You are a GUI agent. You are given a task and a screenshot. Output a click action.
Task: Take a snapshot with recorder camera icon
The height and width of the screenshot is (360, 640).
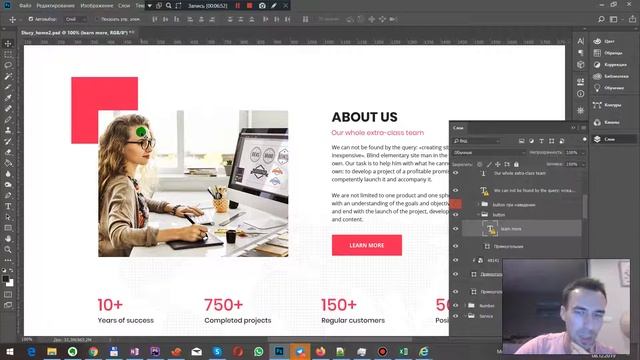(262, 6)
